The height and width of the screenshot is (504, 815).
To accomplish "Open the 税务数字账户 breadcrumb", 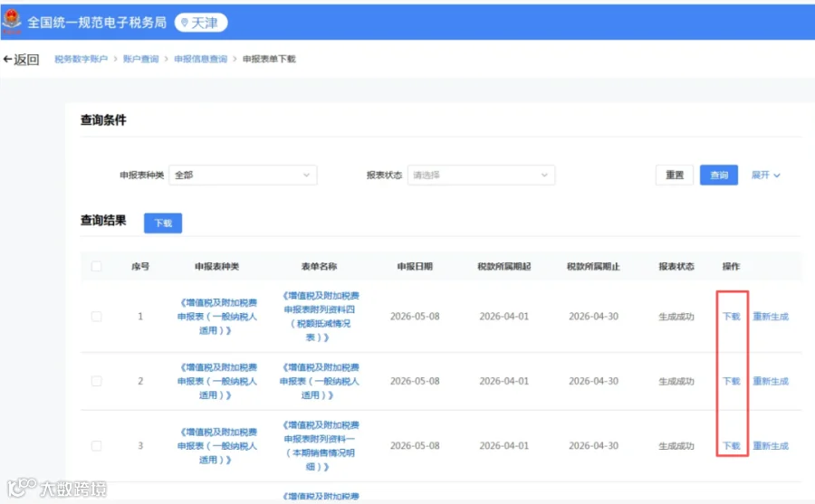I will tap(81, 59).
